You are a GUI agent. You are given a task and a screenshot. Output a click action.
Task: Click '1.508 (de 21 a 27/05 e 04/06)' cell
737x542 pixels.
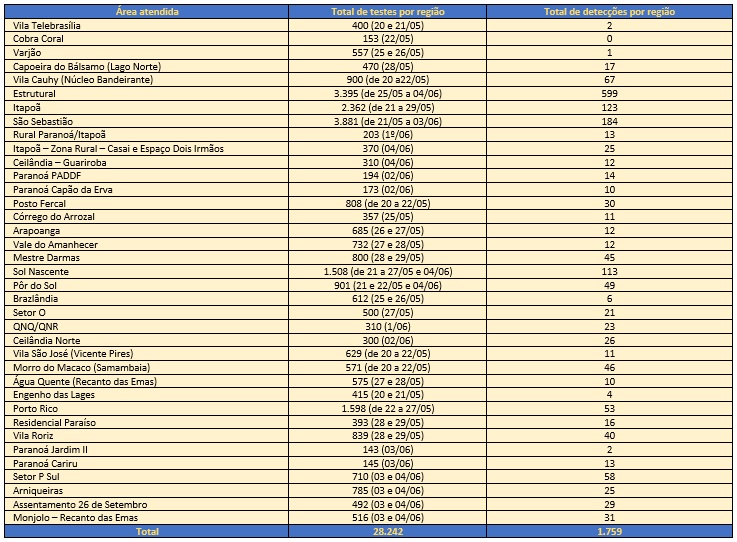coord(388,272)
